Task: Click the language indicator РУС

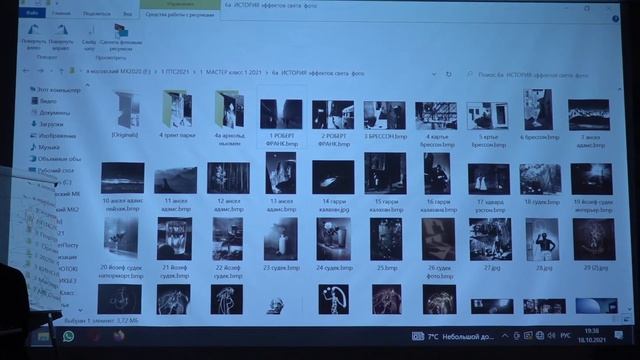Action: point(565,336)
